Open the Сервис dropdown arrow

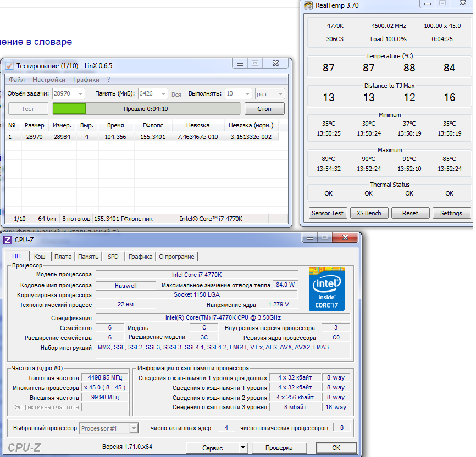pos(243,448)
